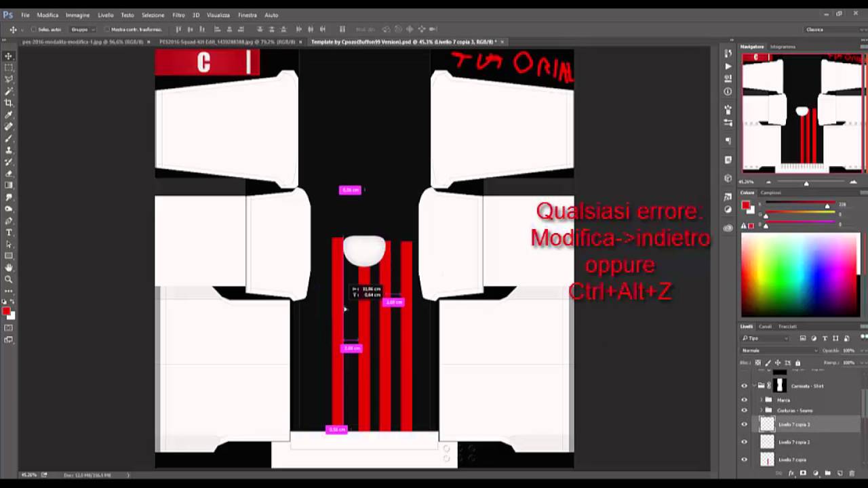Click the Opacità 100% field
This screenshot has width=868, height=488.
[848, 350]
